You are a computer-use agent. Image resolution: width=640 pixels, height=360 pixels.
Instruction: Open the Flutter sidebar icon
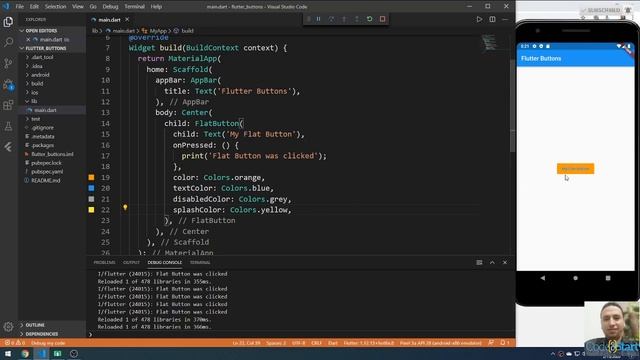click(8, 147)
